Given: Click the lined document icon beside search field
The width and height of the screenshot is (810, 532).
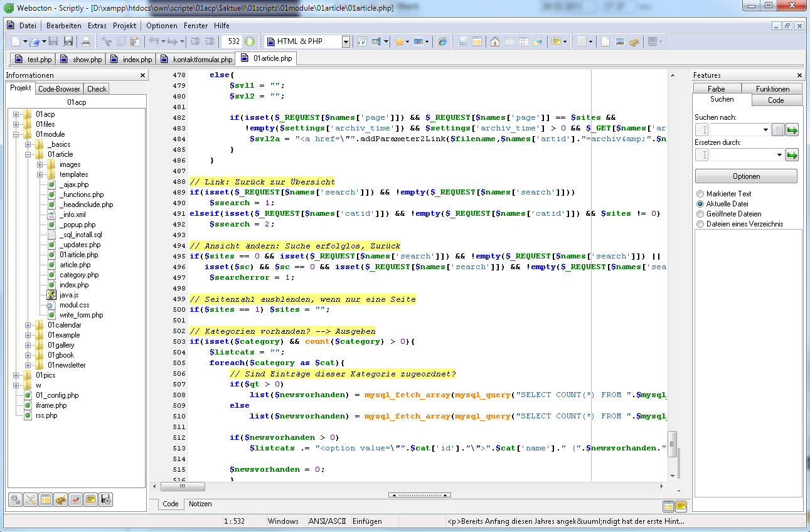Looking at the screenshot, I should click(x=778, y=130).
